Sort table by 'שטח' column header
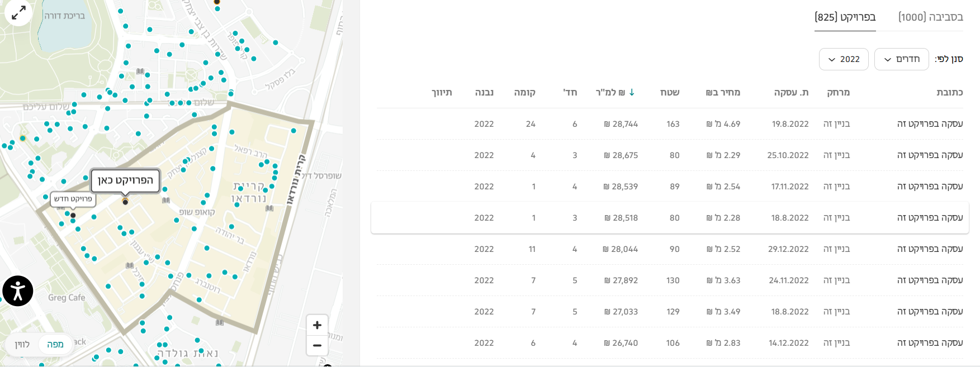 [670, 92]
